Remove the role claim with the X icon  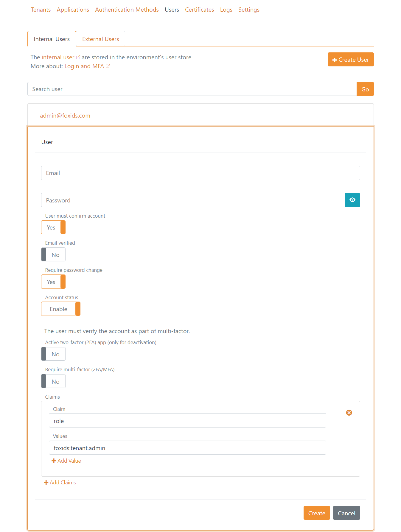click(x=349, y=413)
